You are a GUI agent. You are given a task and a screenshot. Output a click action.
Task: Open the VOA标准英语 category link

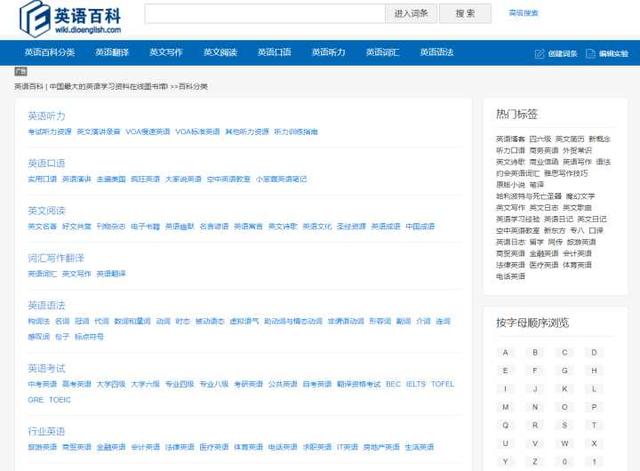point(198,131)
